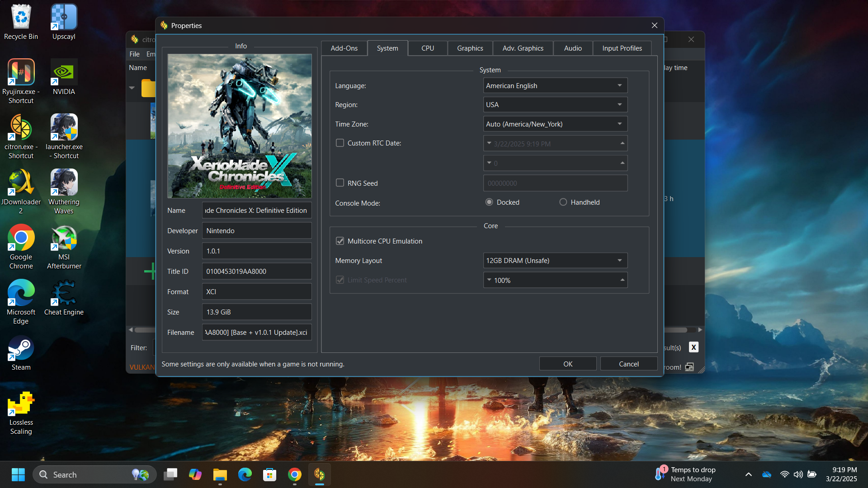868x488 pixels.
Task: Open NVIDIA desktop shortcut
Action: pyautogui.click(x=64, y=77)
